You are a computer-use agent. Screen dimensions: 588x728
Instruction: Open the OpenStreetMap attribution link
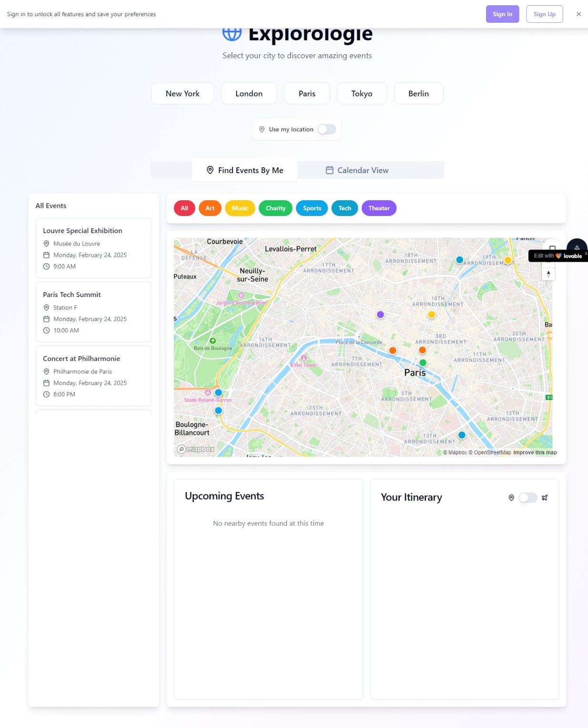click(489, 452)
